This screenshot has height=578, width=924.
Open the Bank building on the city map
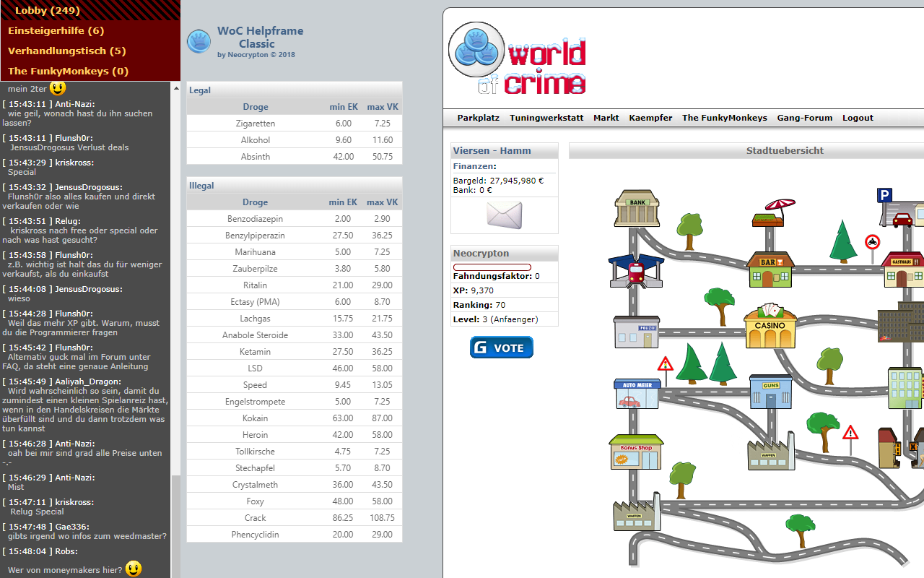[636, 208]
